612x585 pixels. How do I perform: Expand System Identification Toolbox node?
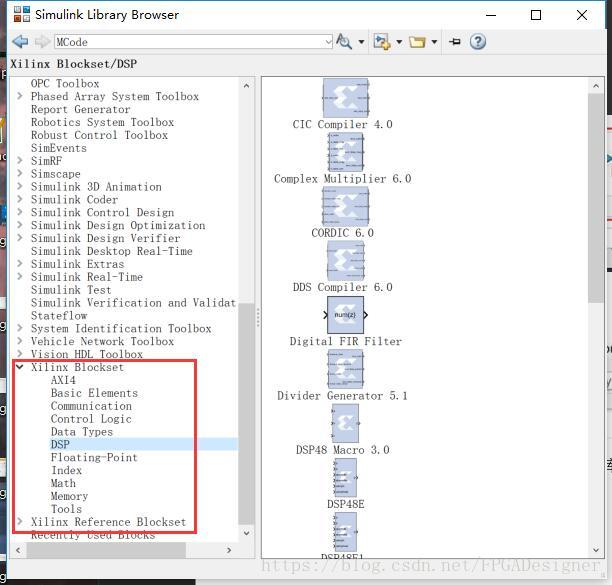pos(20,328)
